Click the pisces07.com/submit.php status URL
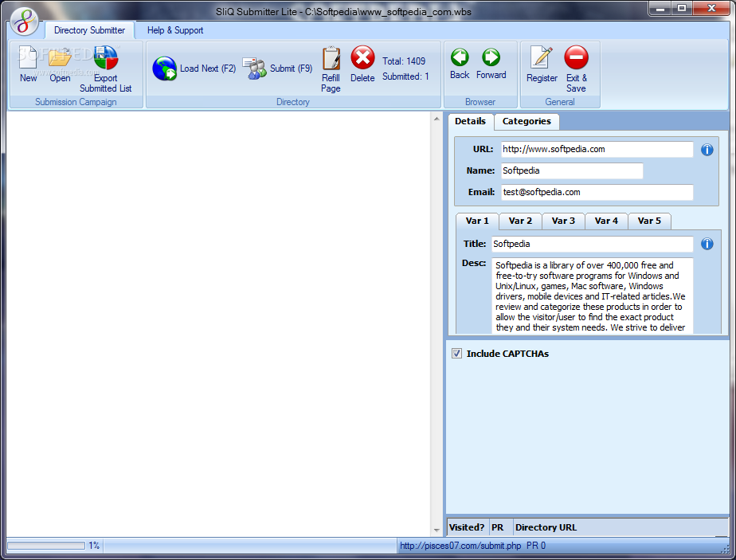 [460, 546]
